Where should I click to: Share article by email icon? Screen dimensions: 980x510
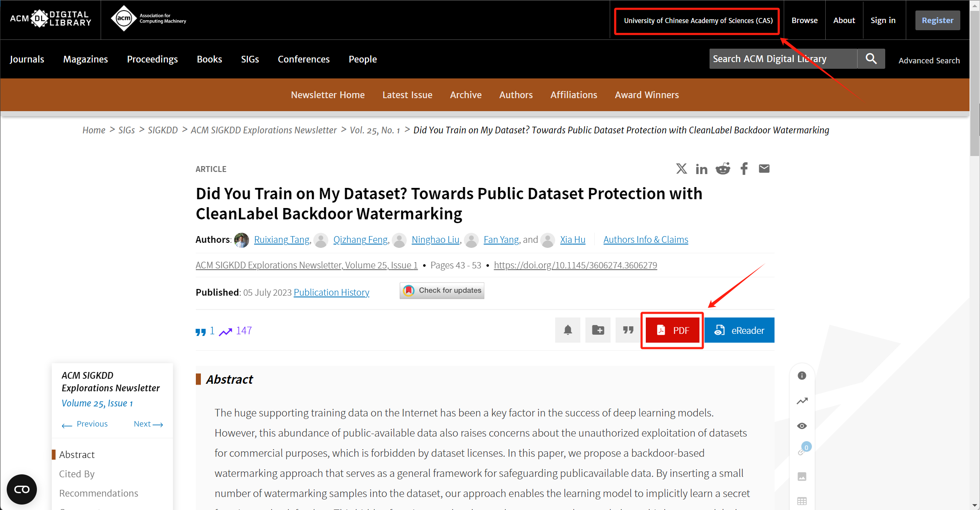coord(764,169)
